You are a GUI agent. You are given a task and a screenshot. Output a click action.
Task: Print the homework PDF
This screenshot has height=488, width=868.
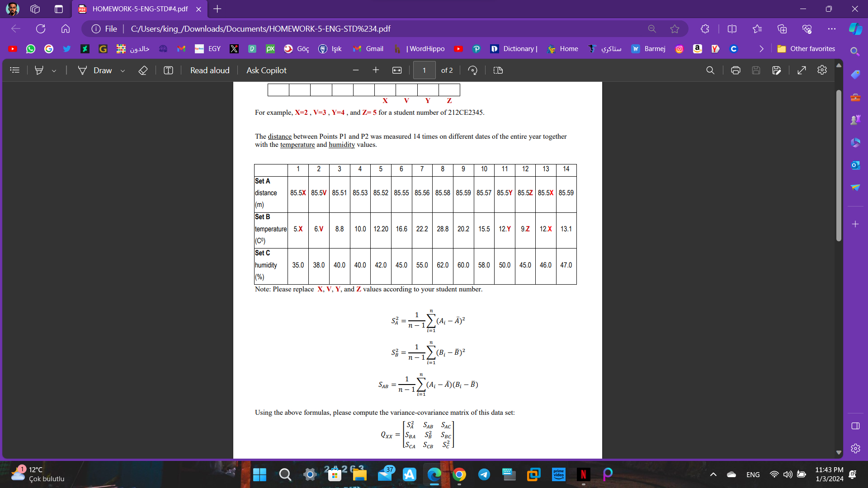point(736,70)
